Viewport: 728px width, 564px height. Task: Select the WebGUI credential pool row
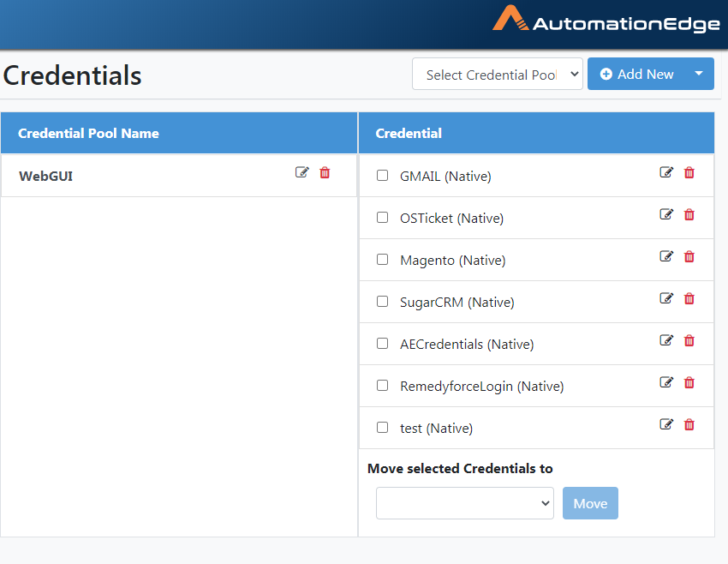coord(179,176)
